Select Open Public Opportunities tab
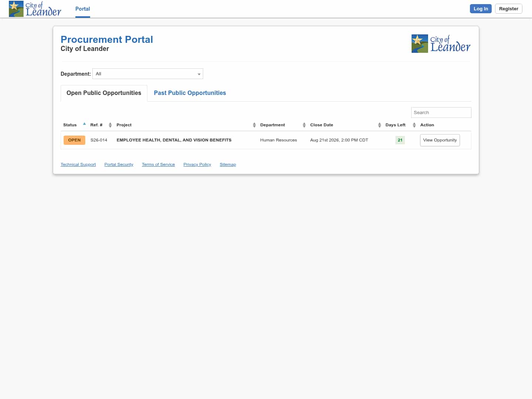The width and height of the screenshot is (532, 399). pyautogui.click(x=104, y=93)
